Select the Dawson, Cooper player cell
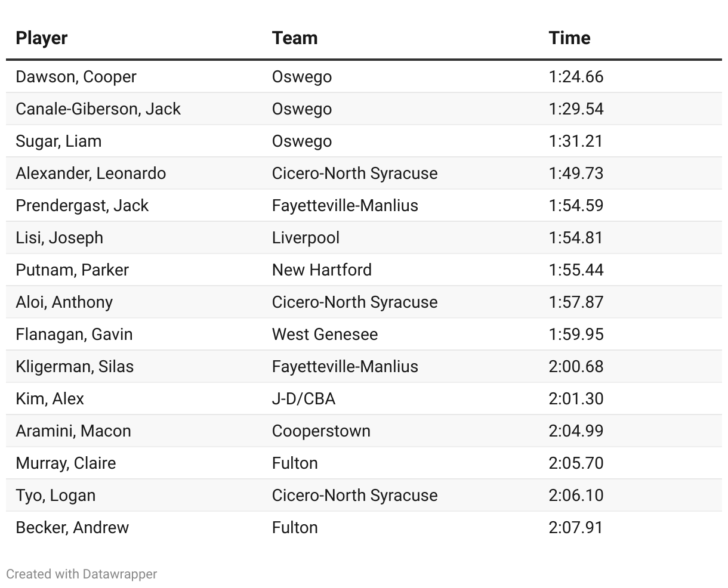Screen dimensions: 728x588 76,77
